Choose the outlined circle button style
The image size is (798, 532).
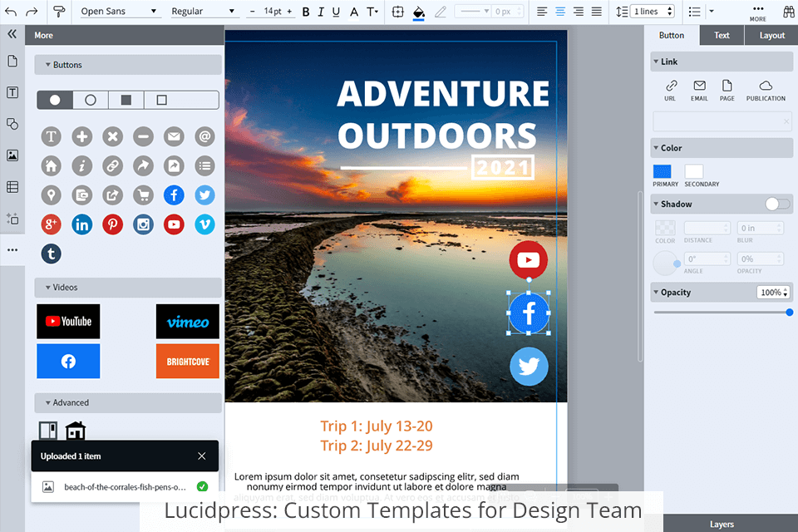(91, 100)
